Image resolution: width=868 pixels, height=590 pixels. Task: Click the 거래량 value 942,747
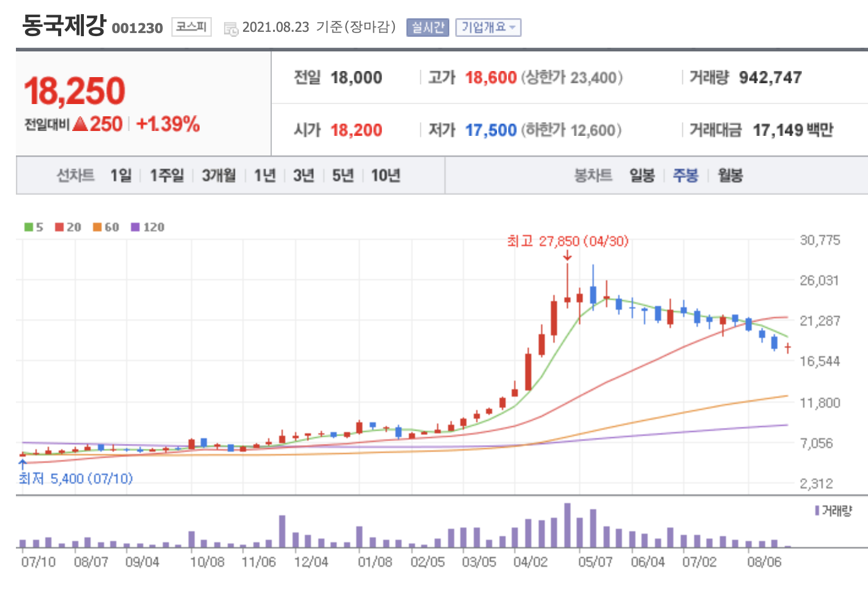[x=770, y=78]
